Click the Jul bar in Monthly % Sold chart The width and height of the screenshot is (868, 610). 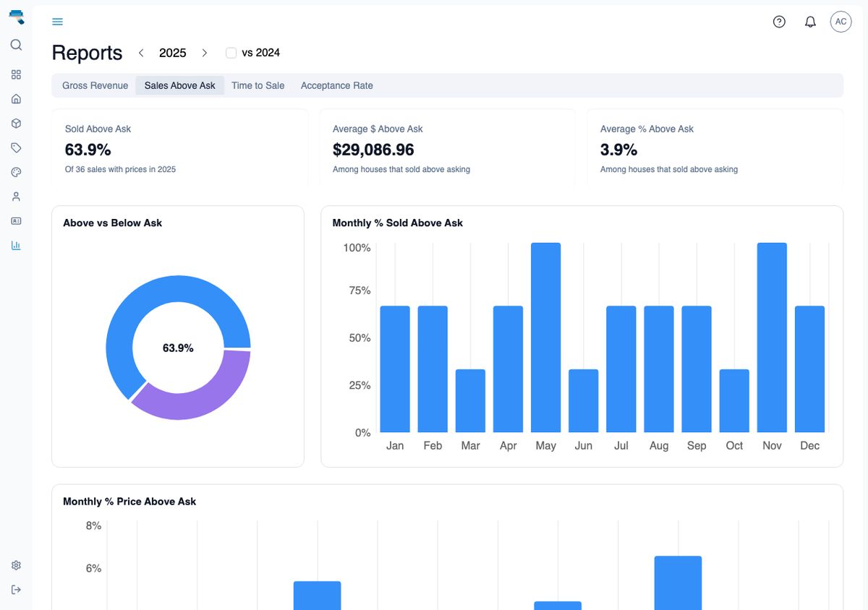click(x=621, y=369)
